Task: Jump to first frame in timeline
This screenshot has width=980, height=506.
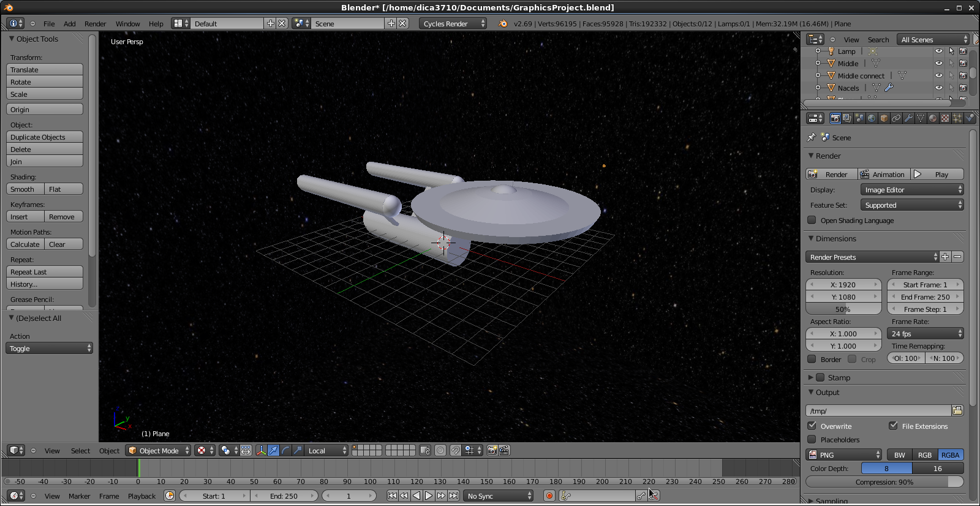Action: 392,496
